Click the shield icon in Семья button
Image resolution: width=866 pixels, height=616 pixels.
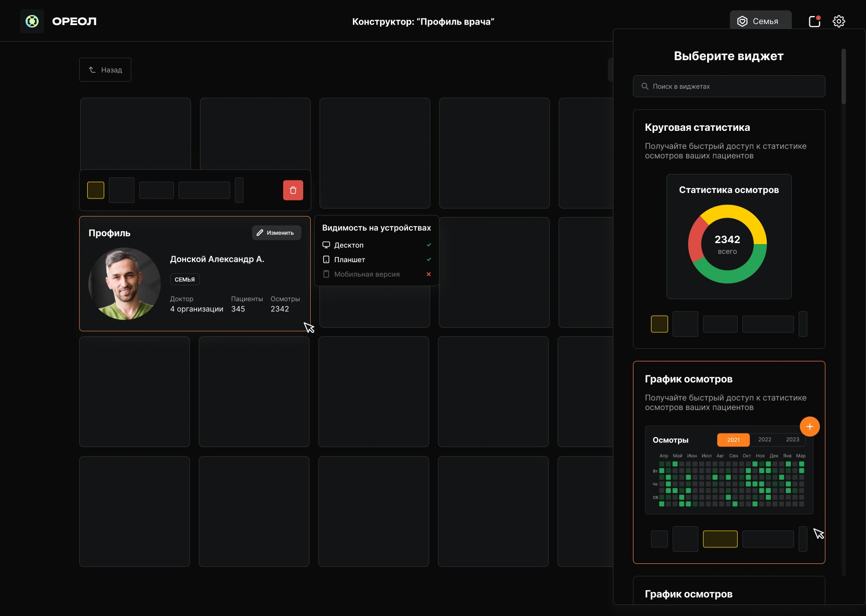click(x=742, y=21)
